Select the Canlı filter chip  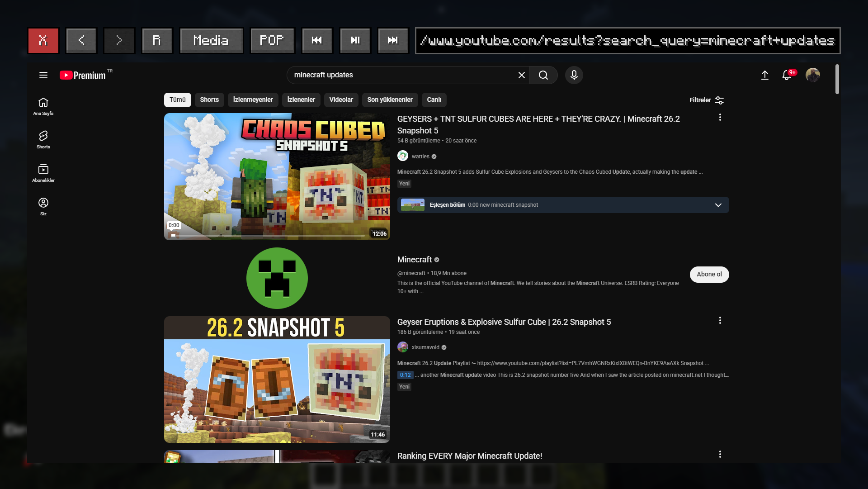434,100
